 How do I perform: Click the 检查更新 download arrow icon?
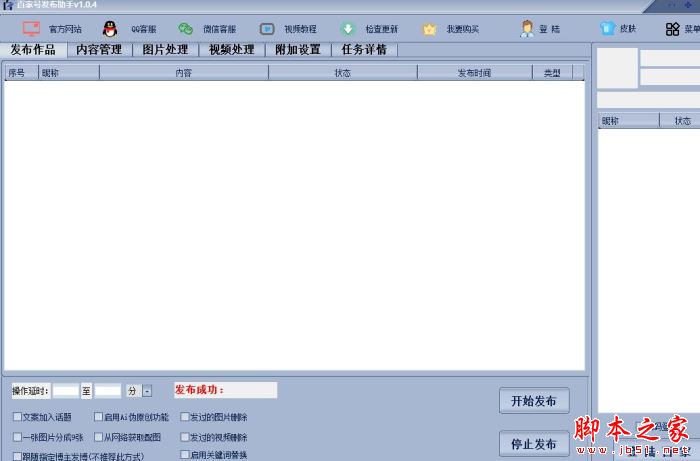(x=347, y=29)
